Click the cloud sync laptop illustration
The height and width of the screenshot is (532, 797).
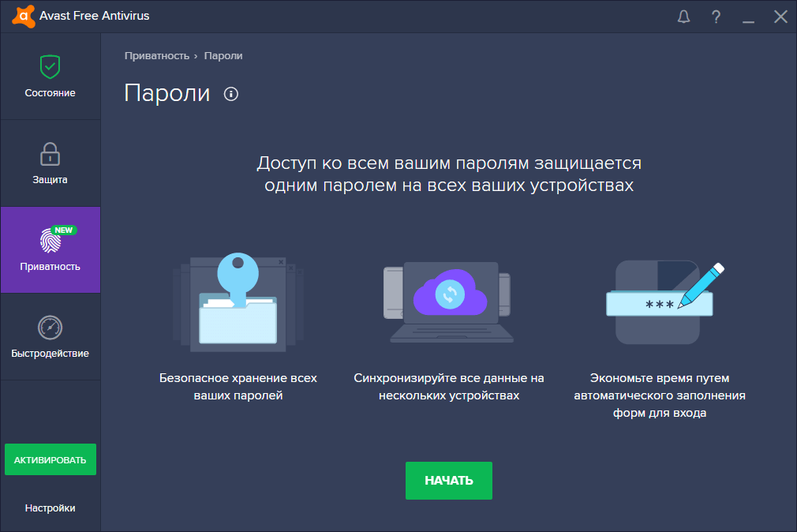click(449, 302)
